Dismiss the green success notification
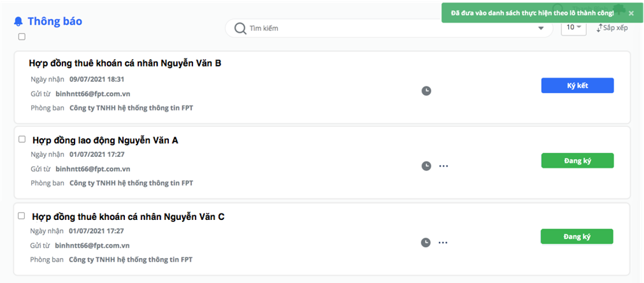 coord(631,13)
